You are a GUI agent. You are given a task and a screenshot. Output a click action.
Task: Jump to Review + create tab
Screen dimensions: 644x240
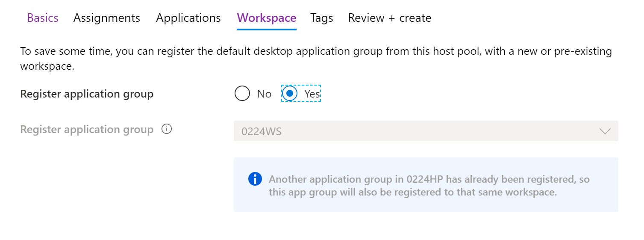[x=389, y=18]
